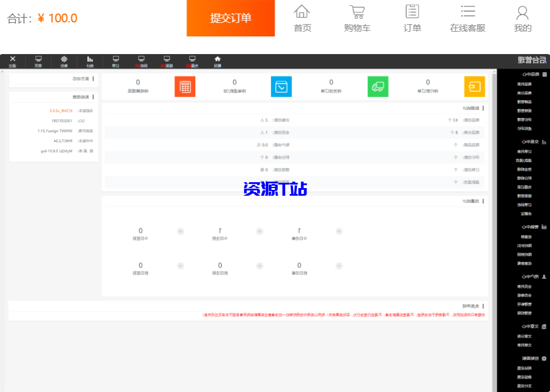Click the X exit icon in admin toolbar

(13, 61)
